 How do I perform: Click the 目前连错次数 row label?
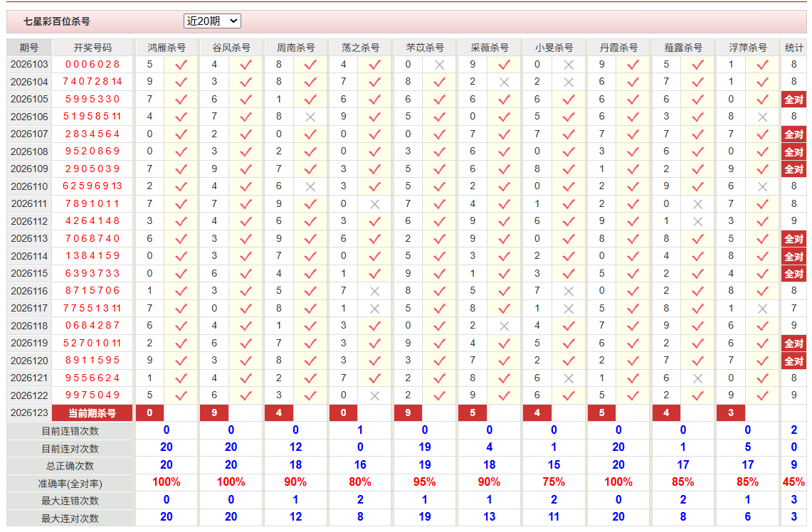(x=70, y=431)
